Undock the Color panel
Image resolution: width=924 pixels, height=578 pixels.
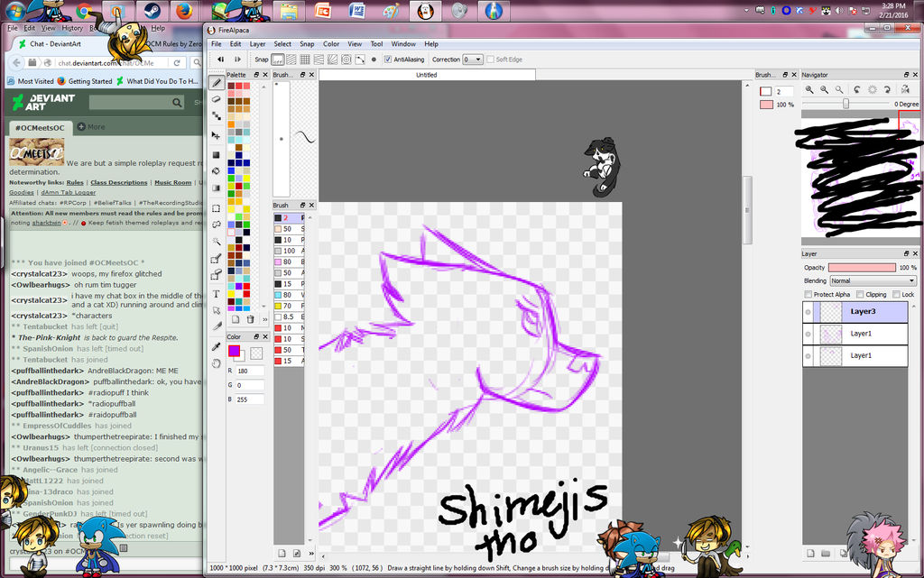(256, 336)
